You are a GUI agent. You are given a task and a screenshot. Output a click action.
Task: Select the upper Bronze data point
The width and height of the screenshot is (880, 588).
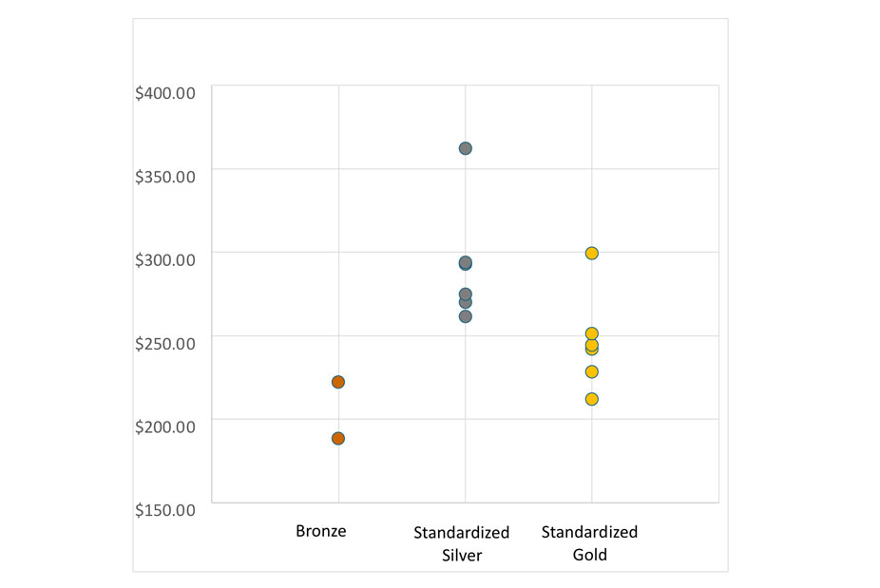coord(338,382)
